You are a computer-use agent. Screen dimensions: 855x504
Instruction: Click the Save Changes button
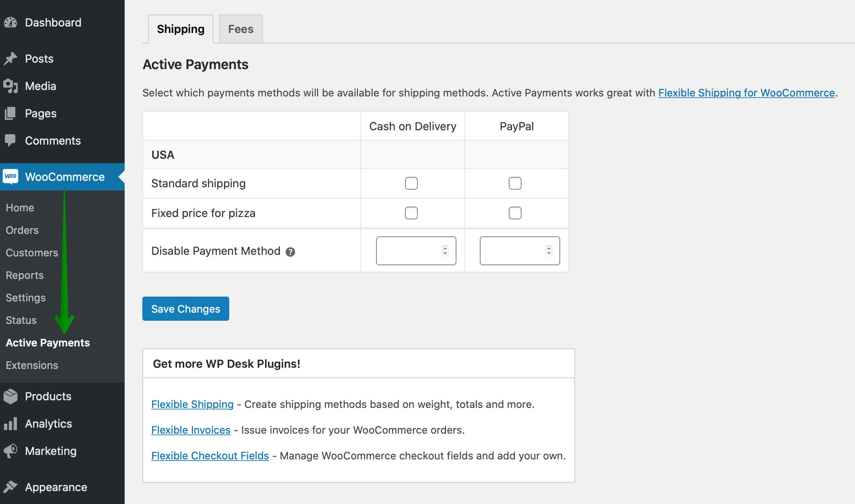(186, 309)
